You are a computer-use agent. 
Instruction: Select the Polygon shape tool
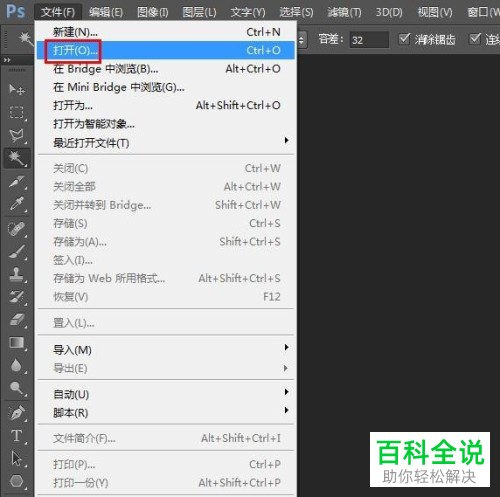point(16,481)
